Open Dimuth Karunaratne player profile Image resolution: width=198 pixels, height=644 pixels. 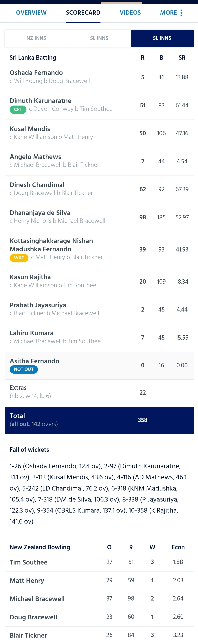coord(41,101)
